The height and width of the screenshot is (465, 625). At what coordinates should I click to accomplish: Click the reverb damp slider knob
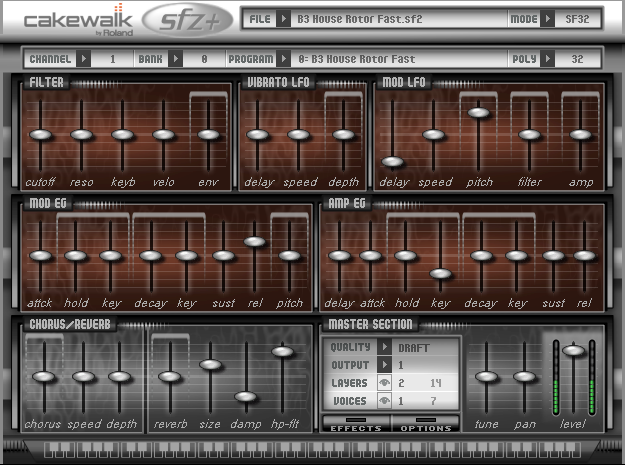(x=246, y=396)
